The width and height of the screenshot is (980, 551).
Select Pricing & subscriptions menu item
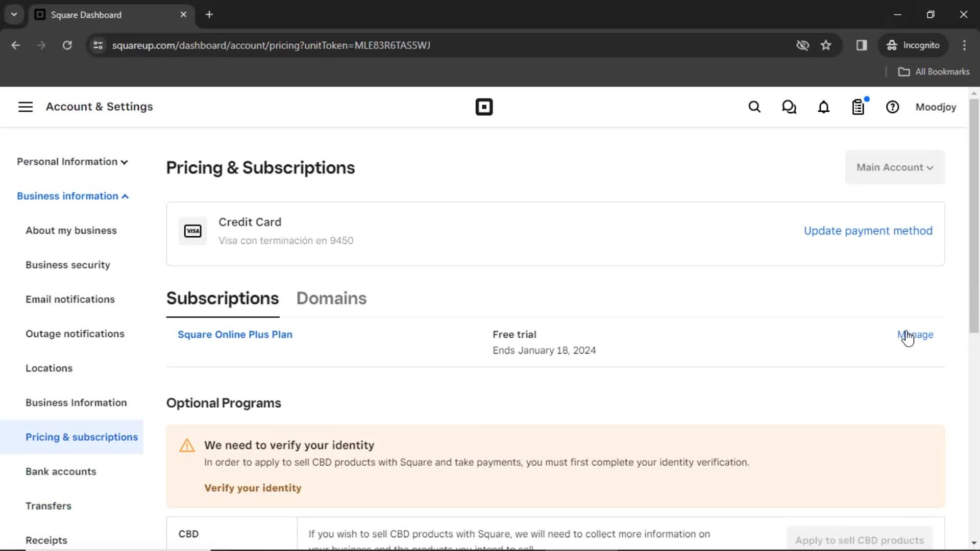click(81, 437)
